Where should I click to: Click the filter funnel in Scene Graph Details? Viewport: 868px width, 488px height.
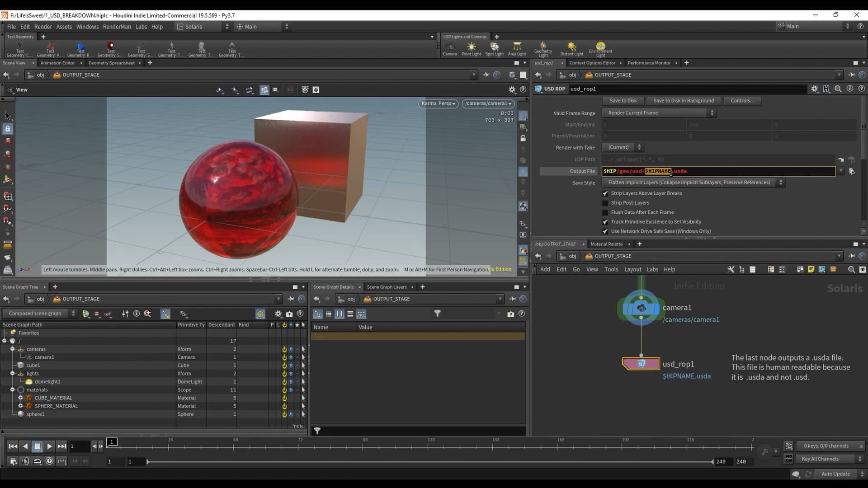pos(437,313)
